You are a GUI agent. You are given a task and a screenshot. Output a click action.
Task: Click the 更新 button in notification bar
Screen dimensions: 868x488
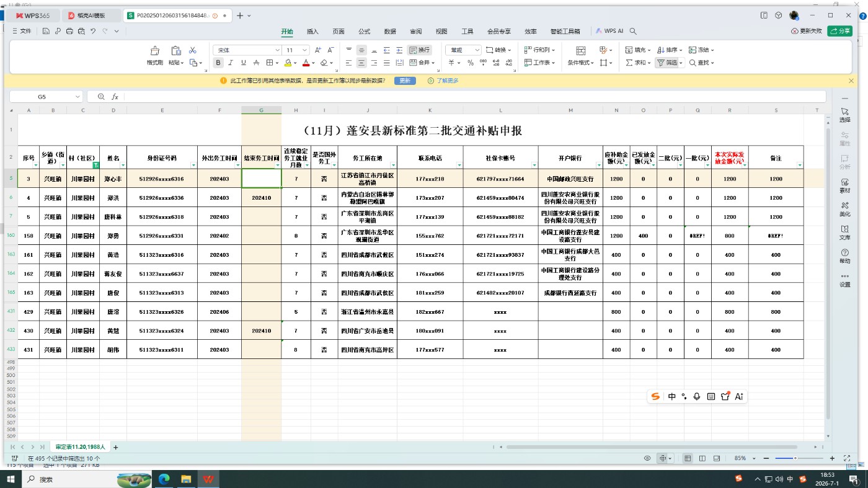404,81
